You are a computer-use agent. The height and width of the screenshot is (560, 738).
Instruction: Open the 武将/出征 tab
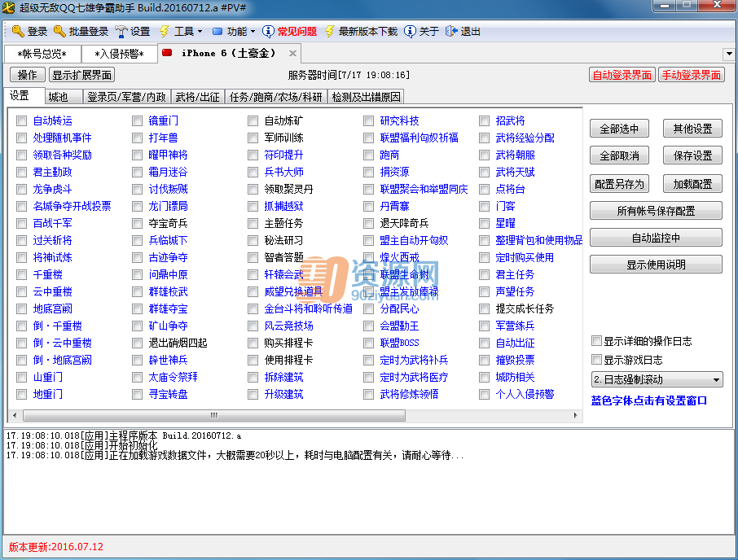coord(198,97)
